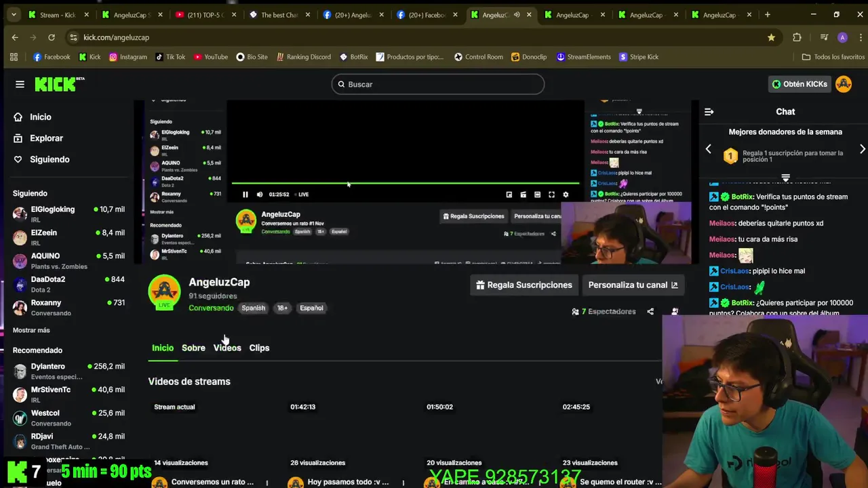Click the Buscar search field
The image size is (868, 488).
click(x=437, y=84)
